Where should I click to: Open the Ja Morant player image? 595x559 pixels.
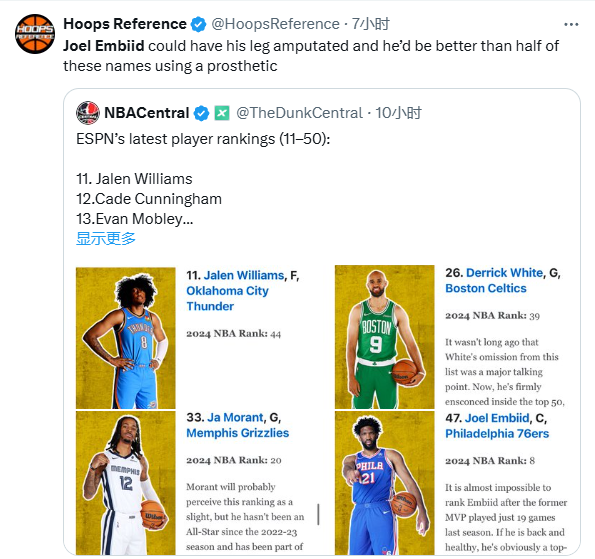click(x=126, y=483)
